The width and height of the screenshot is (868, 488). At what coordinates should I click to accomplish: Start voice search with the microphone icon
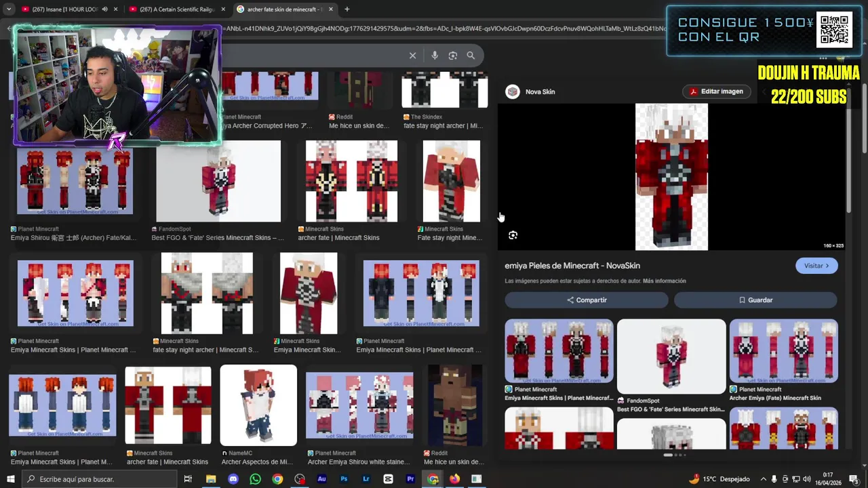(435, 56)
